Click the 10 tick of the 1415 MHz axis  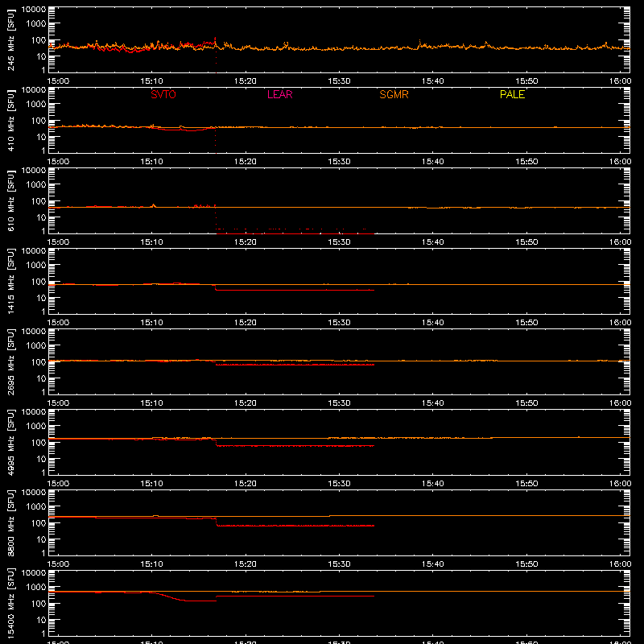tap(41, 298)
